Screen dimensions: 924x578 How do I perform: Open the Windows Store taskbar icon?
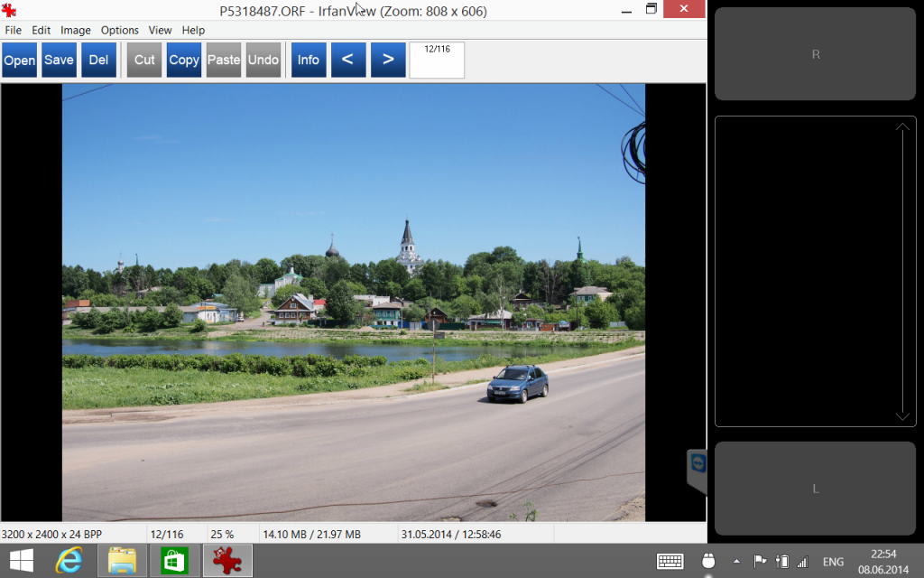(174, 561)
